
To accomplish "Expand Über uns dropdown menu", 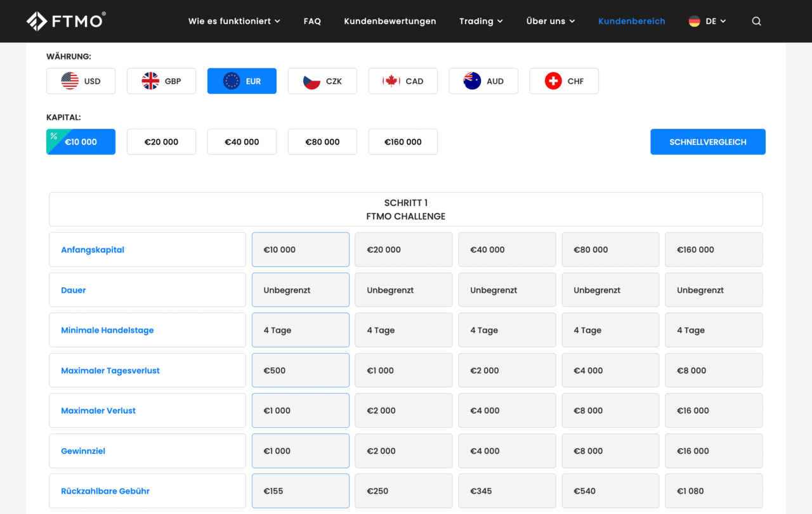I will (551, 21).
